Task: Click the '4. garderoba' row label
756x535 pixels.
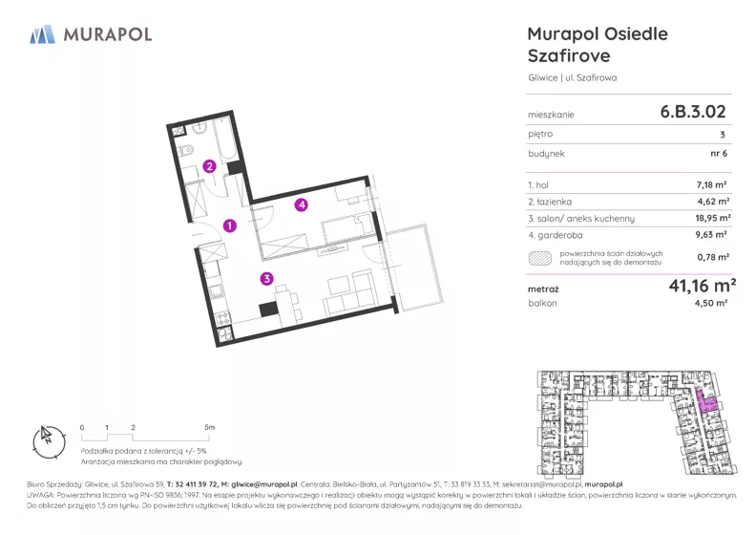Action: click(556, 235)
